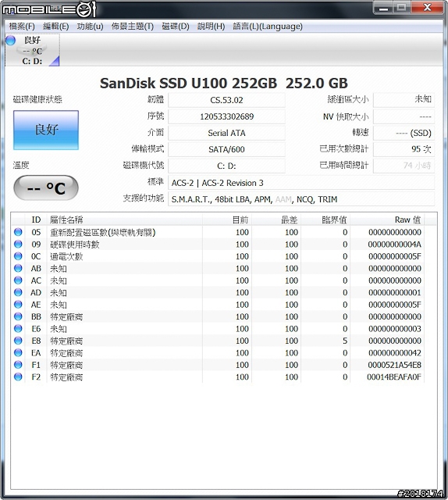The width and height of the screenshot is (448, 500).
Task: Click the 目前 column header
Action: [227, 220]
